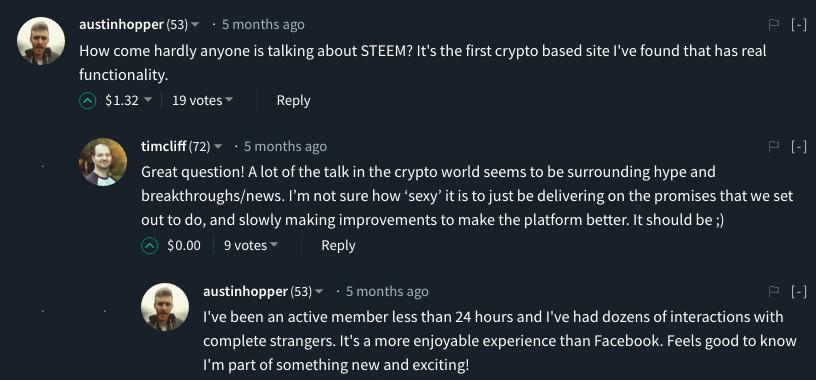This screenshot has height=380, width=816.
Task: Collapse the bottom austinhopper reply with [-]
Action: [x=799, y=292]
